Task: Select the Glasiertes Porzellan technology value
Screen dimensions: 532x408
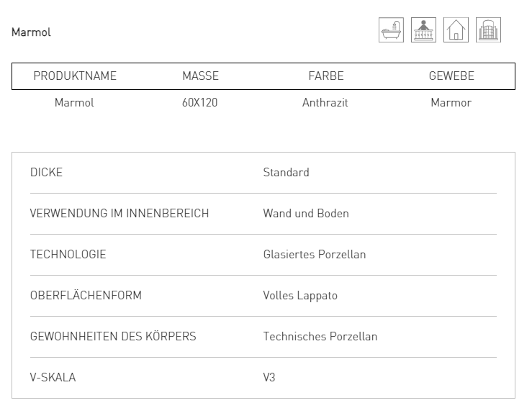Action: point(315,254)
